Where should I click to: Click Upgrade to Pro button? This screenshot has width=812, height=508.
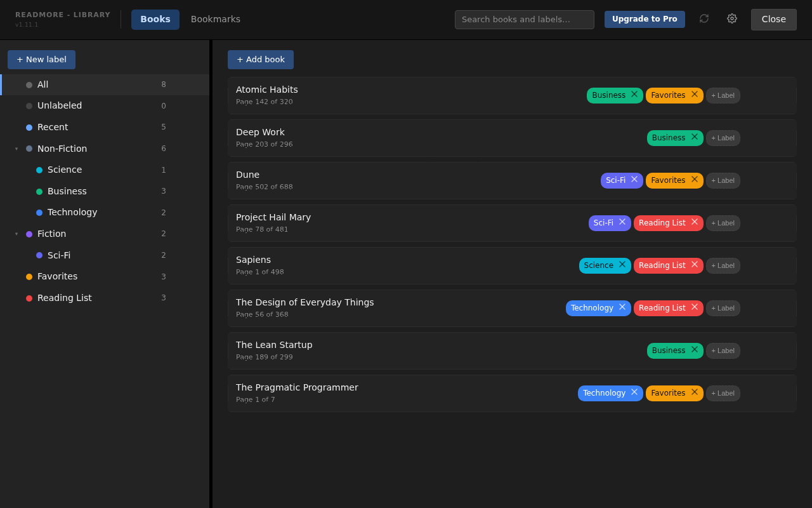coord(645,19)
